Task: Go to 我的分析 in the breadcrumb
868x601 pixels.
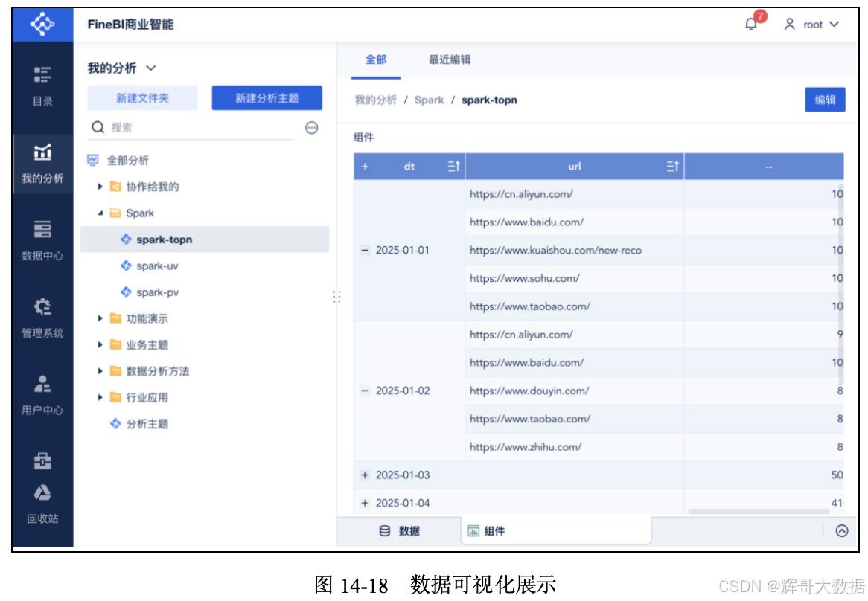Action: 375,100
